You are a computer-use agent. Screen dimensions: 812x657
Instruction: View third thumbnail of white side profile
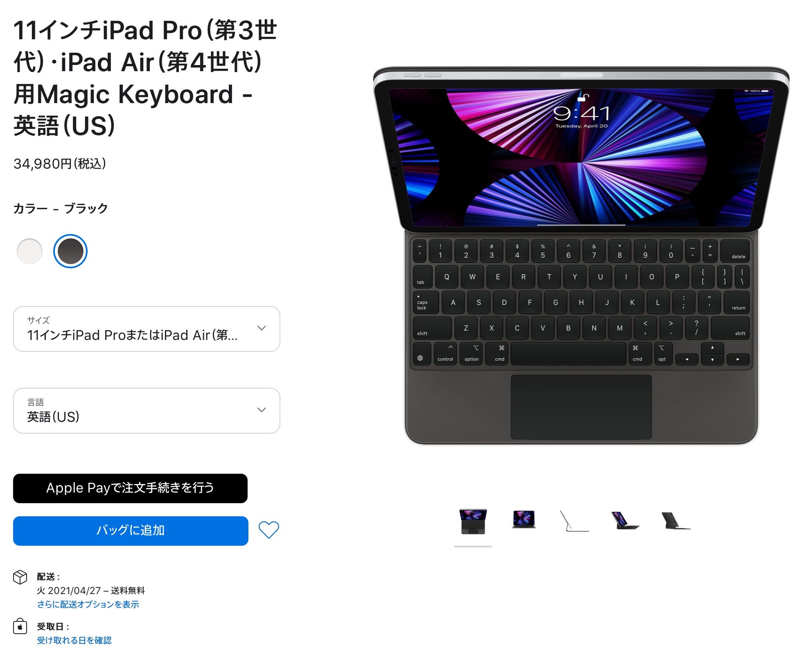574,521
